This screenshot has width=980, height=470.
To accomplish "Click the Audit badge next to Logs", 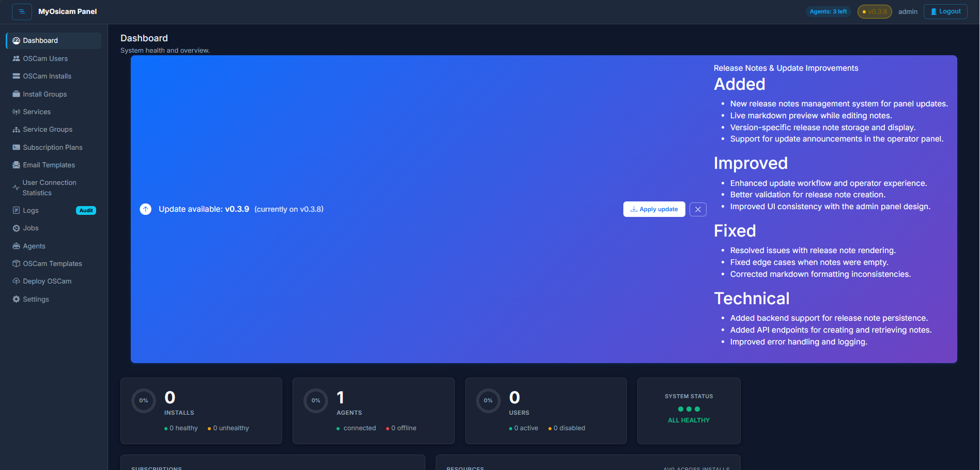I will [86, 210].
